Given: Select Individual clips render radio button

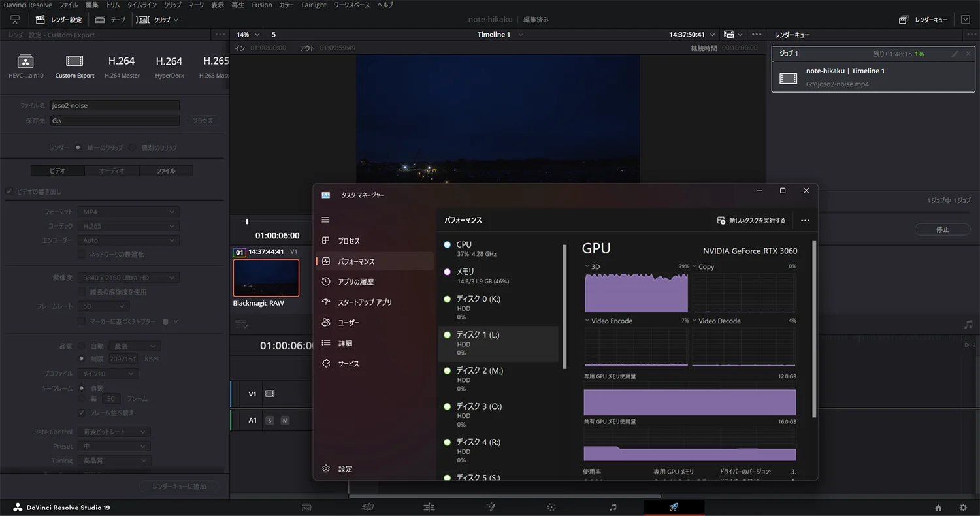Looking at the screenshot, I should [x=133, y=148].
